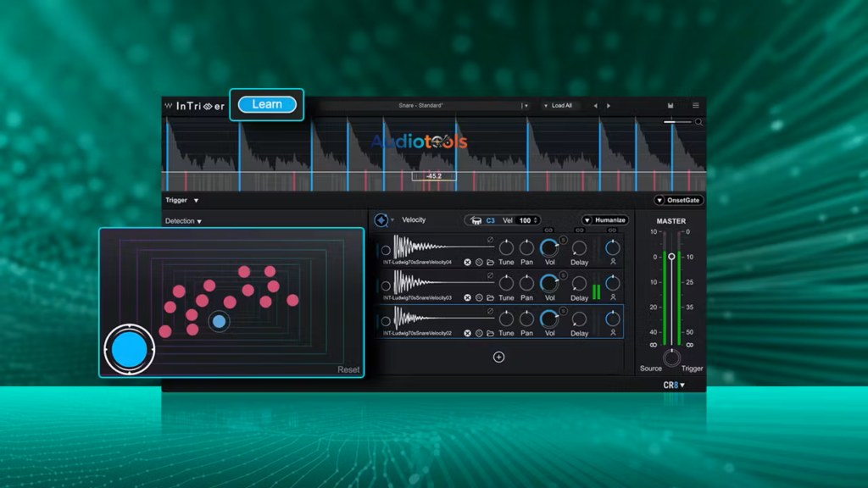The width and height of the screenshot is (868, 488).
Task: Open the folder icon to load a new sample
Action: point(490,261)
